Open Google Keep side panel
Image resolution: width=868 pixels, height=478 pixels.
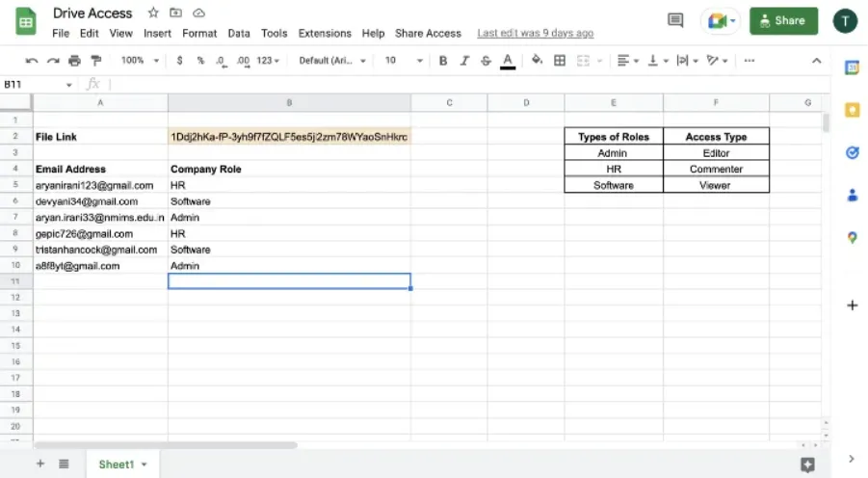[x=852, y=110]
